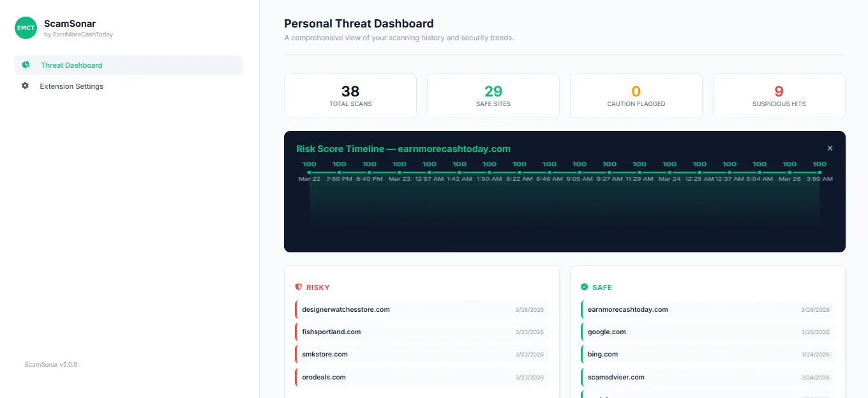Click the Threat Dashboard pie chart icon
Screen dimensions: 868x398
point(26,65)
